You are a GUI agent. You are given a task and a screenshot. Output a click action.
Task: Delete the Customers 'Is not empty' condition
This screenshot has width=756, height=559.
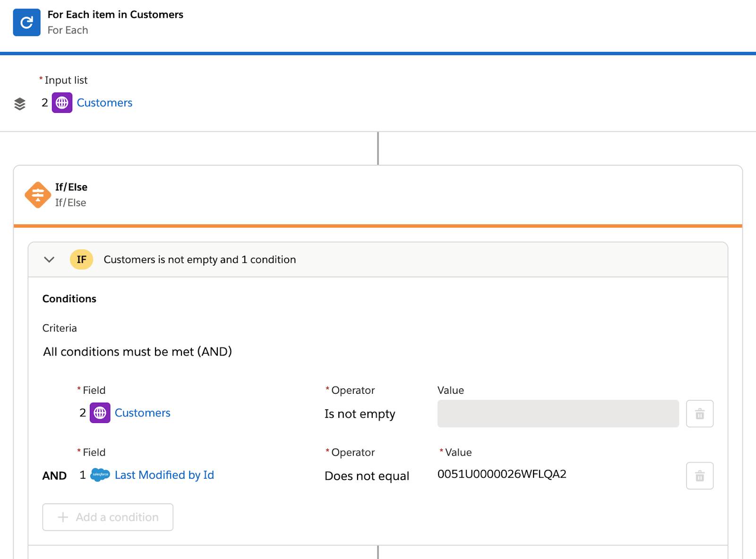700,414
